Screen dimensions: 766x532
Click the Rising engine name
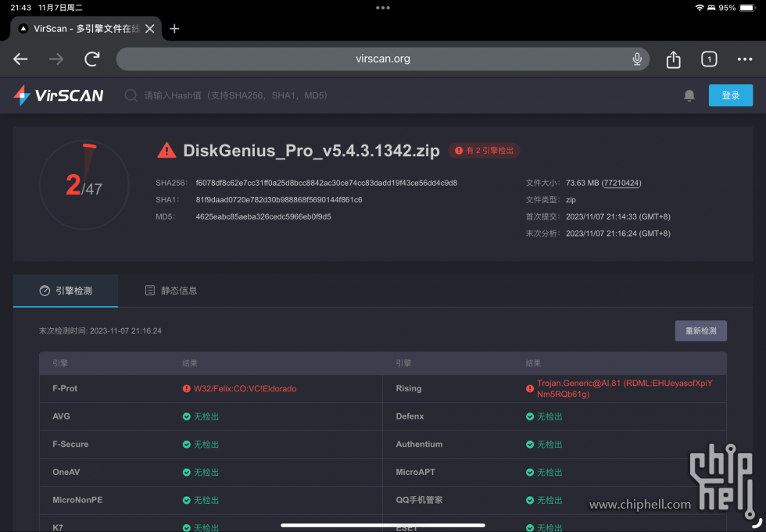(408, 388)
